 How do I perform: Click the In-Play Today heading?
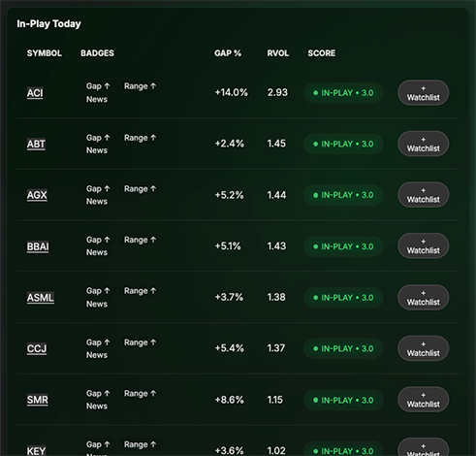click(48, 23)
